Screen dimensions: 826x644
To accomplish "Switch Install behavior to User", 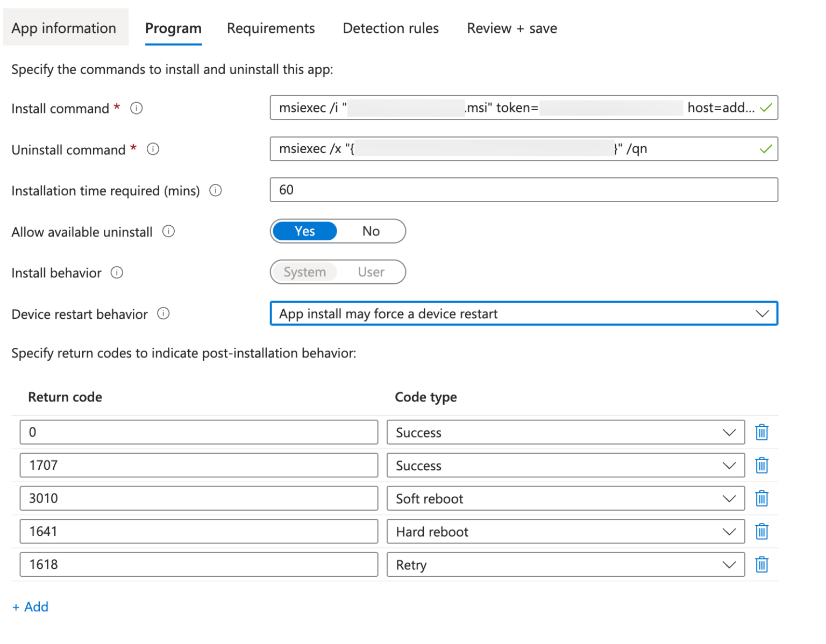I will [371, 272].
